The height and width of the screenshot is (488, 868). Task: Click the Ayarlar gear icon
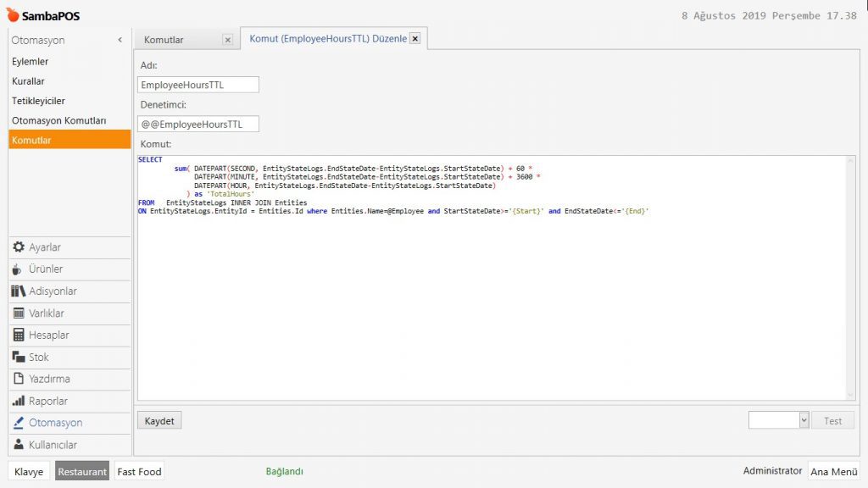click(19, 247)
